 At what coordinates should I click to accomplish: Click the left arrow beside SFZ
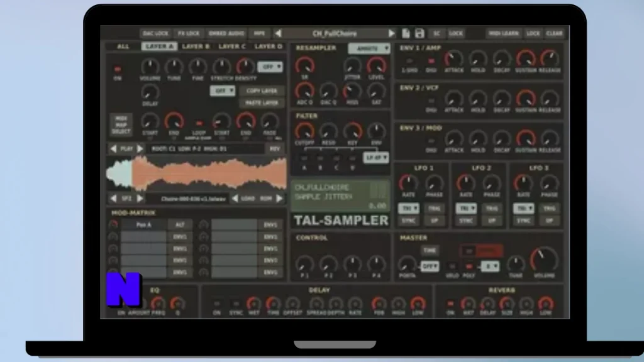pos(113,199)
